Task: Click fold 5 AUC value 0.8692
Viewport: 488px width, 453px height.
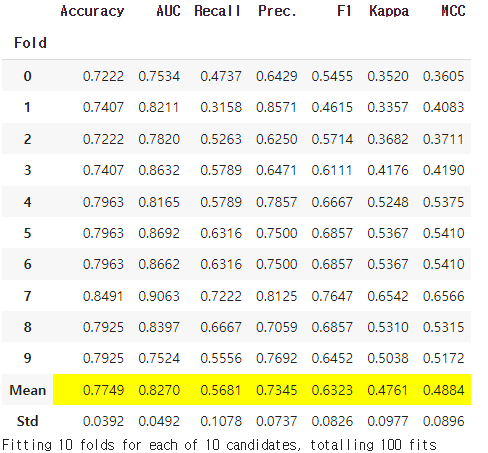Action: coord(159,233)
